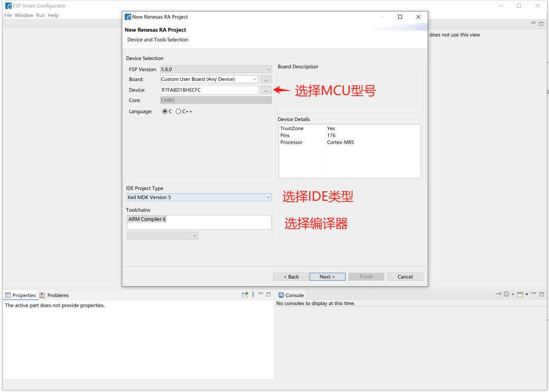Screen dimensions: 549x392
Task: Minimize the Properties panel
Action: [261, 293]
